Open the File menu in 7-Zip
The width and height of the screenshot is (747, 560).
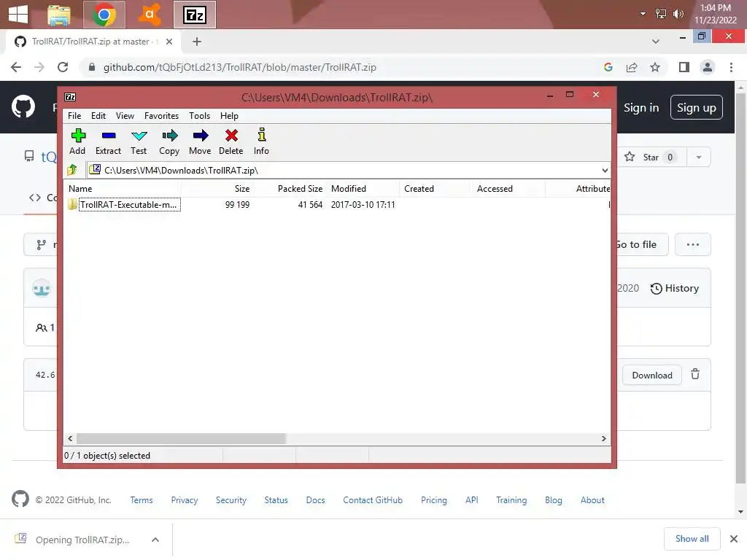pos(74,116)
